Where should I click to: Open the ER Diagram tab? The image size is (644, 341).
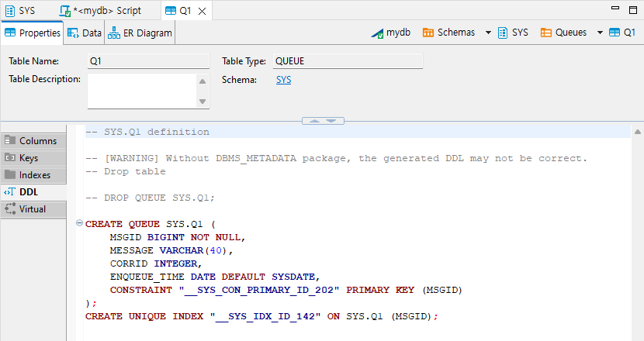point(140,33)
